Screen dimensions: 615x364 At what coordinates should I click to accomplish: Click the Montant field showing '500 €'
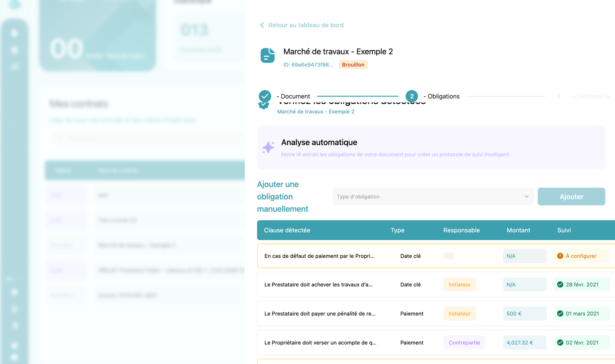click(x=524, y=313)
